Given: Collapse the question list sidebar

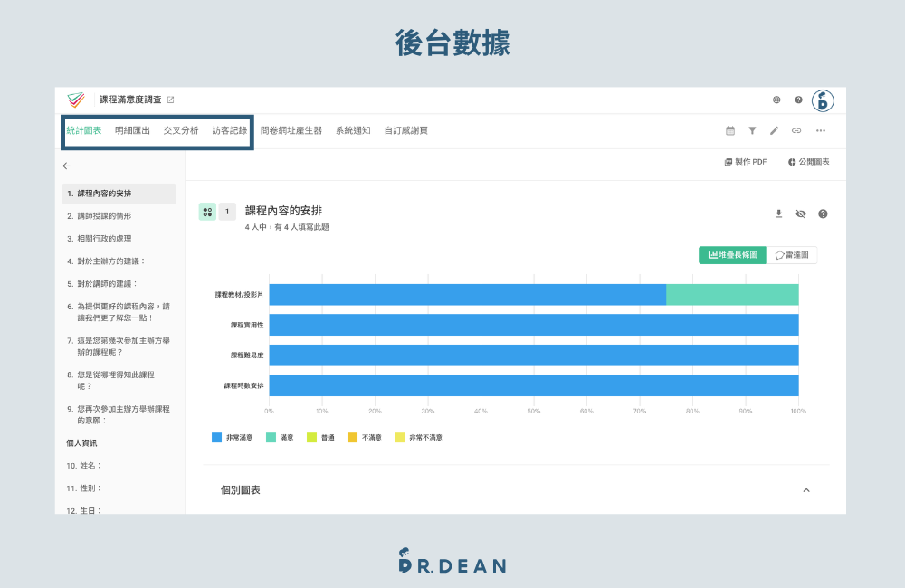Looking at the screenshot, I should pyautogui.click(x=65, y=166).
